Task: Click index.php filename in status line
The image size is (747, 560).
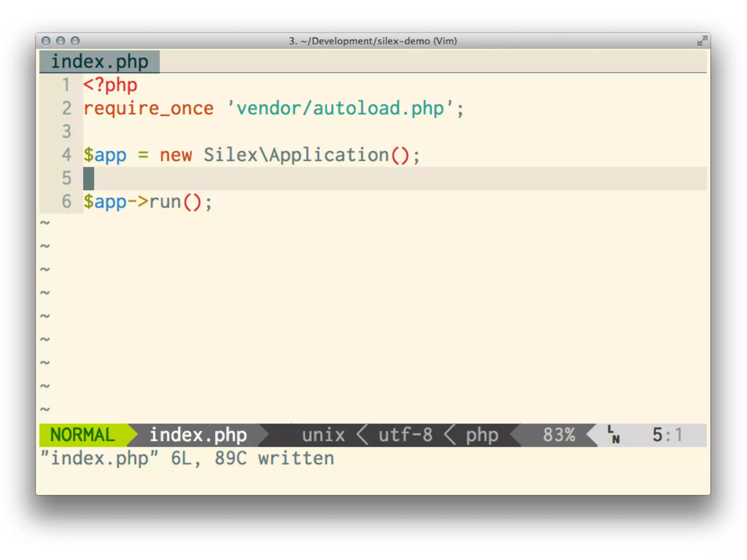Action: pyautogui.click(x=198, y=435)
